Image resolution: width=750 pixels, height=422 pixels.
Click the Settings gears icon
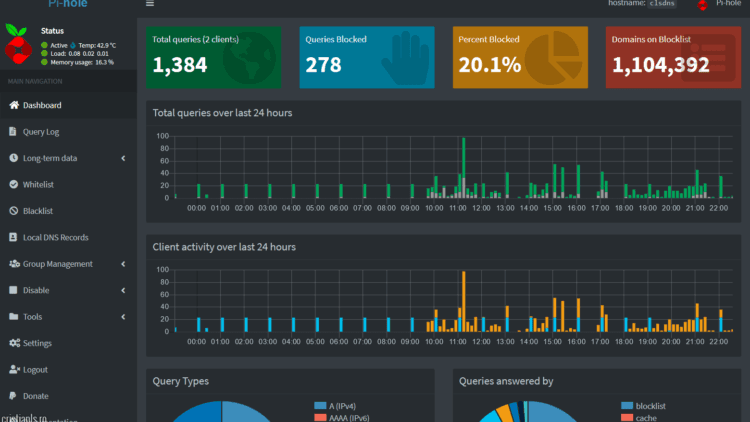coord(14,343)
